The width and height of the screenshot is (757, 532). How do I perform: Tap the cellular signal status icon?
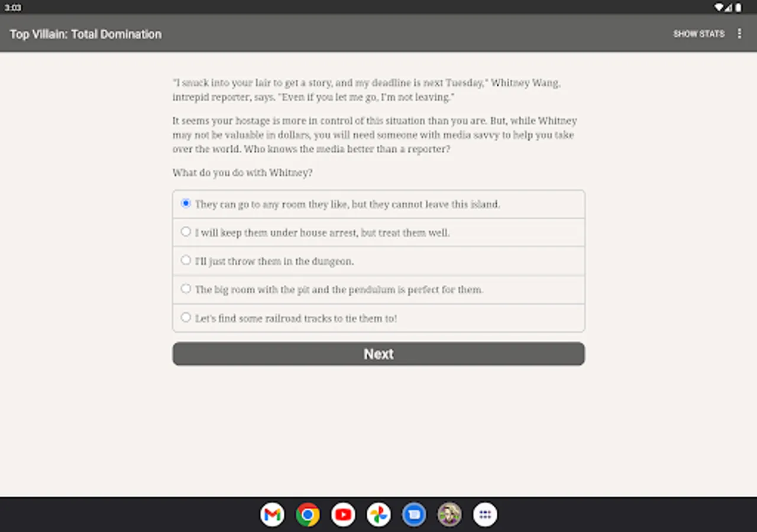point(729,8)
